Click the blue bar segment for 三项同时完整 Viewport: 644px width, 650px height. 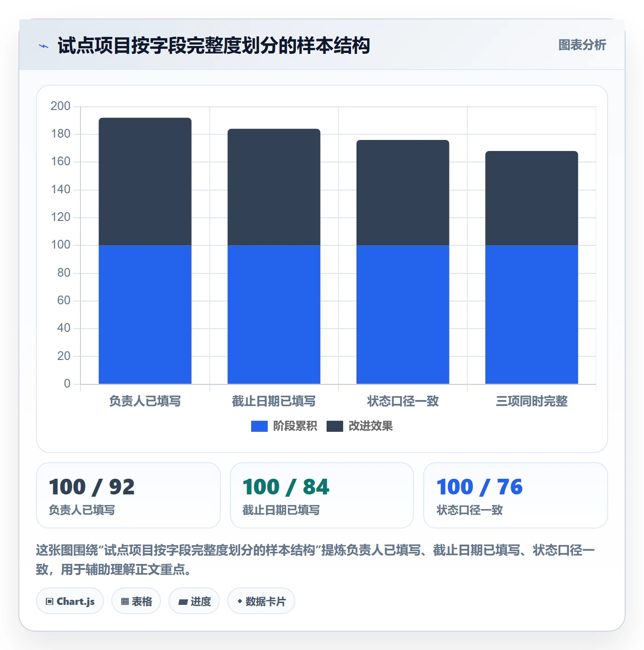(x=531, y=315)
